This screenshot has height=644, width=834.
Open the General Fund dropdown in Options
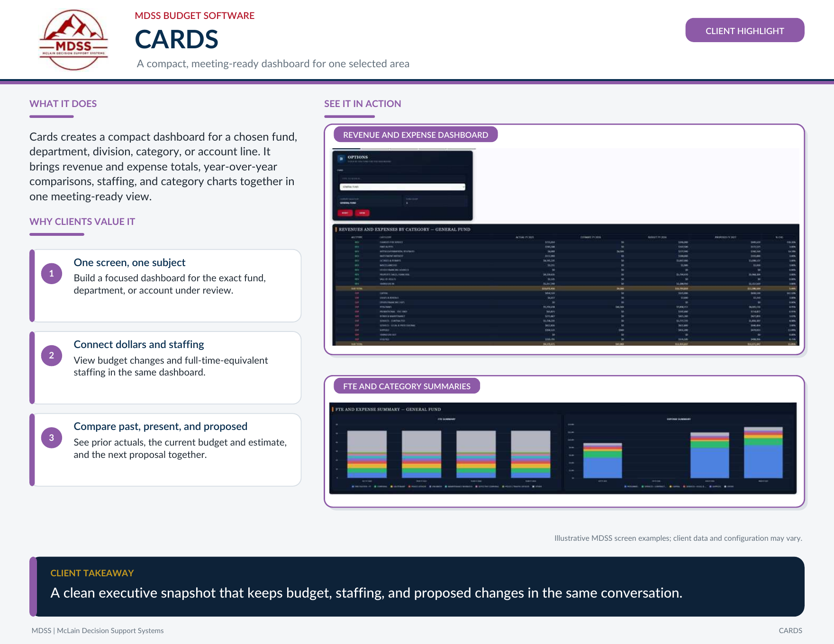tap(402, 187)
